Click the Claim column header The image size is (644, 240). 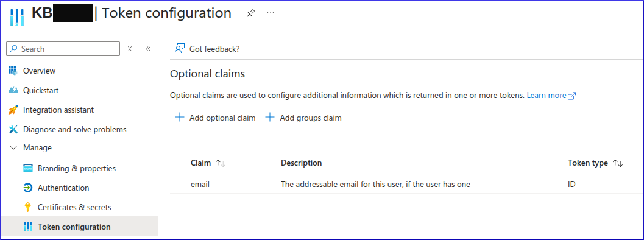201,163
